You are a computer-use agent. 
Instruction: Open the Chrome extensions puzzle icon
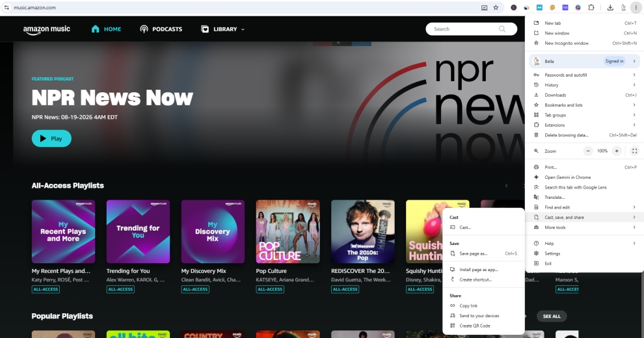click(x=591, y=7)
